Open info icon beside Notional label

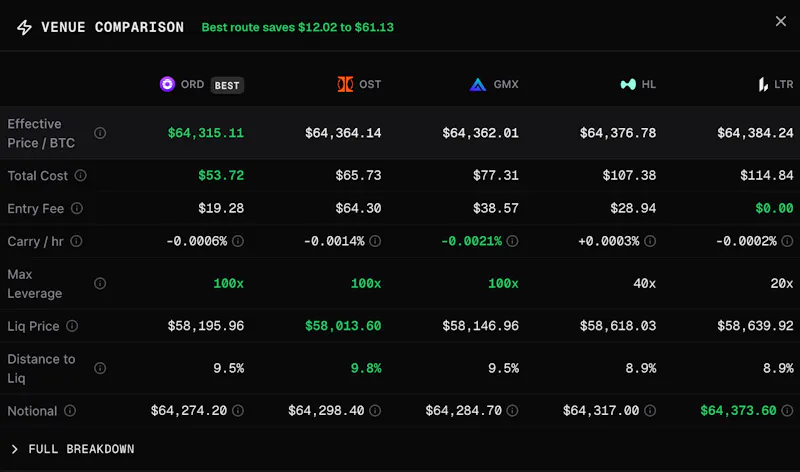(x=70, y=411)
